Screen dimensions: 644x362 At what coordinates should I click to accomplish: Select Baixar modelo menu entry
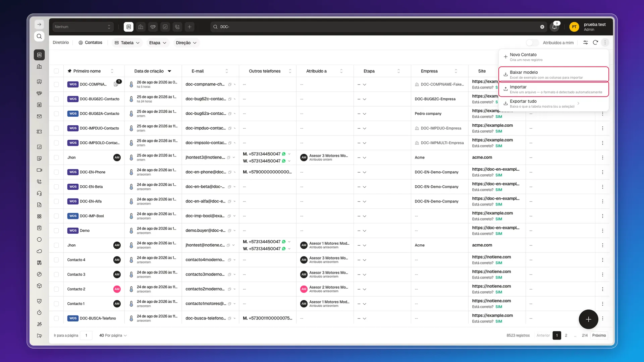coord(553,74)
